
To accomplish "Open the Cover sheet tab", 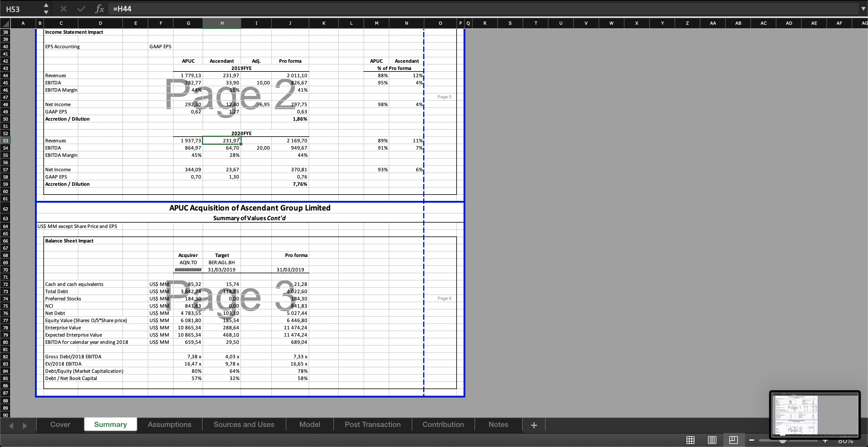I will pos(60,424).
